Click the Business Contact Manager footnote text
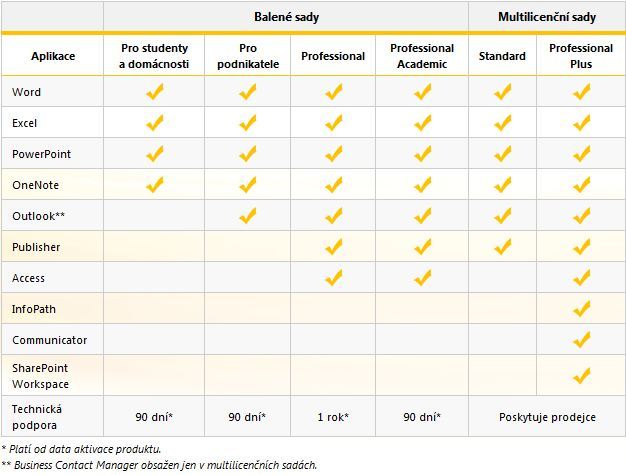This screenshot has width=626, height=475. pos(159,465)
